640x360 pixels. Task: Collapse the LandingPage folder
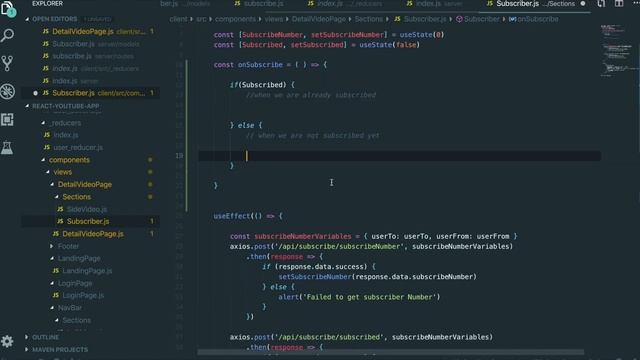[x=52, y=258]
